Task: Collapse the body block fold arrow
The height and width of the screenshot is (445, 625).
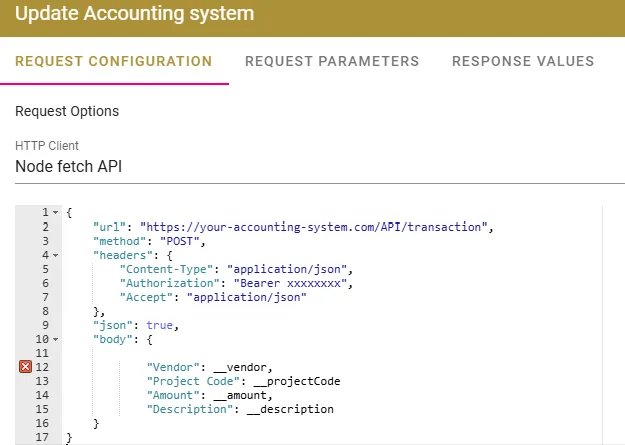Action: (x=55, y=339)
